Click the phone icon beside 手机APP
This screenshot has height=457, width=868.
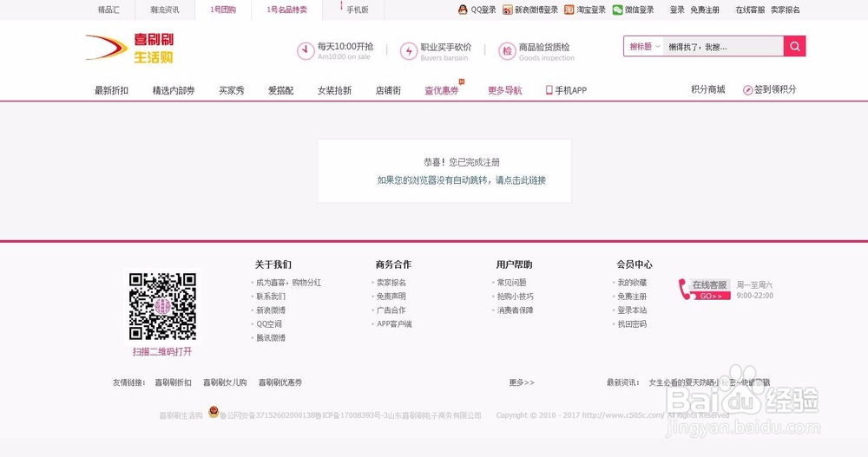coord(549,89)
